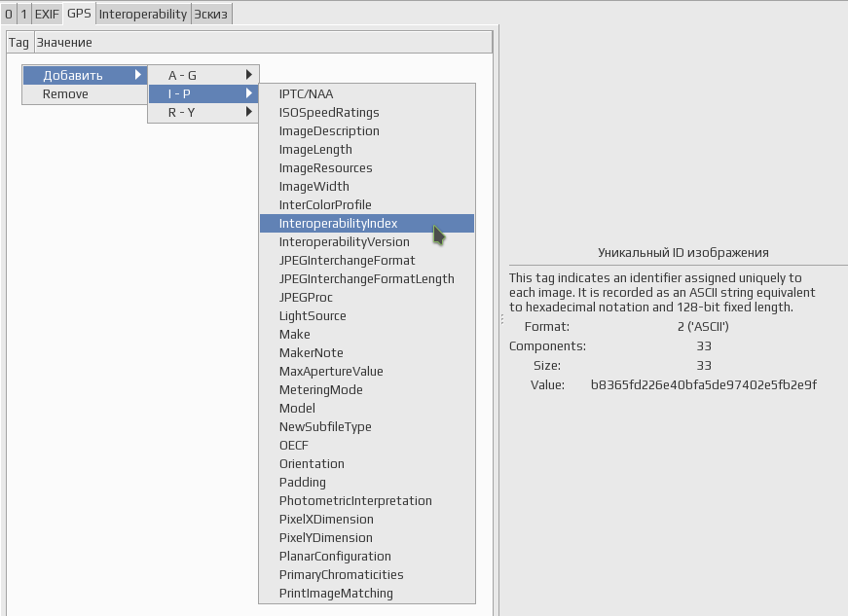The height and width of the screenshot is (616, 848).
Task: Switch to the EXIF tab
Action: (x=47, y=14)
